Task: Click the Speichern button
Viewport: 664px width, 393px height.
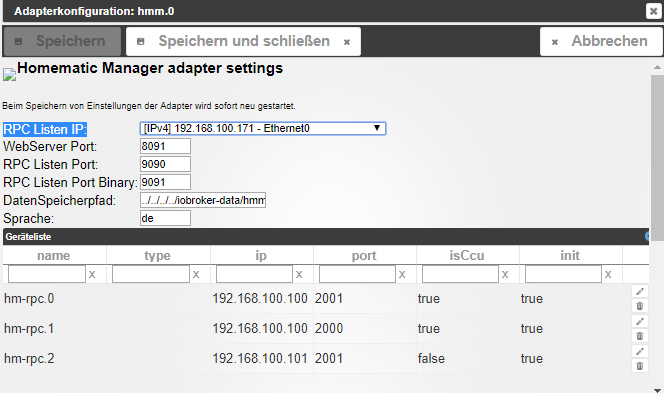Action: [x=62, y=41]
